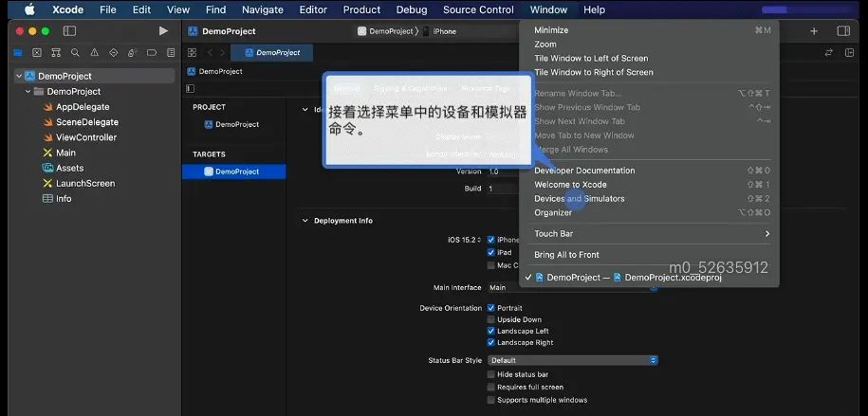The height and width of the screenshot is (416, 868).
Task: Enable Requires full screen checkbox
Action: (490, 388)
